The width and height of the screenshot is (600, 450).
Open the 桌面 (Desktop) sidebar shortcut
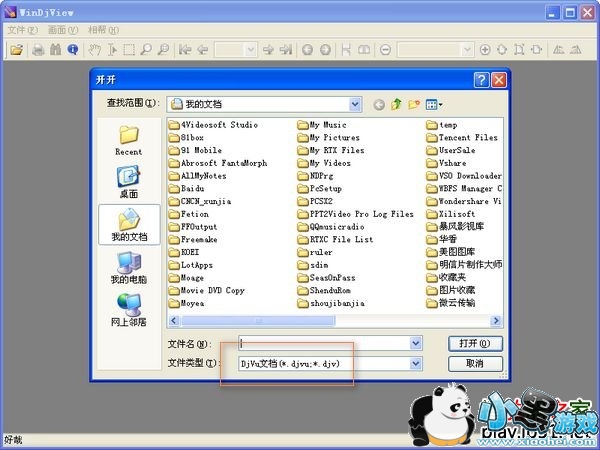point(128,180)
